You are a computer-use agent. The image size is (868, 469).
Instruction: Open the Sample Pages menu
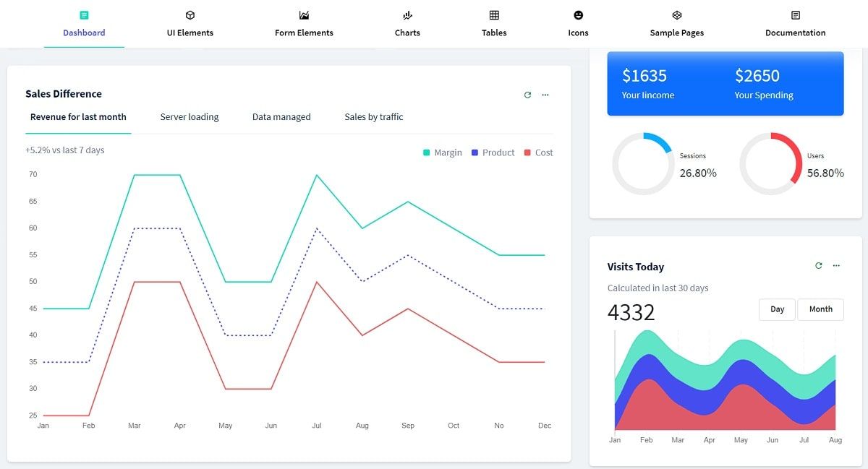677,33
